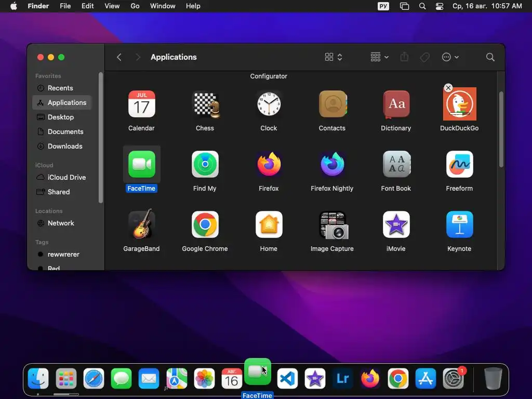Click the Edit Tags toolbar button
The image size is (532, 399).
[x=425, y=57]
